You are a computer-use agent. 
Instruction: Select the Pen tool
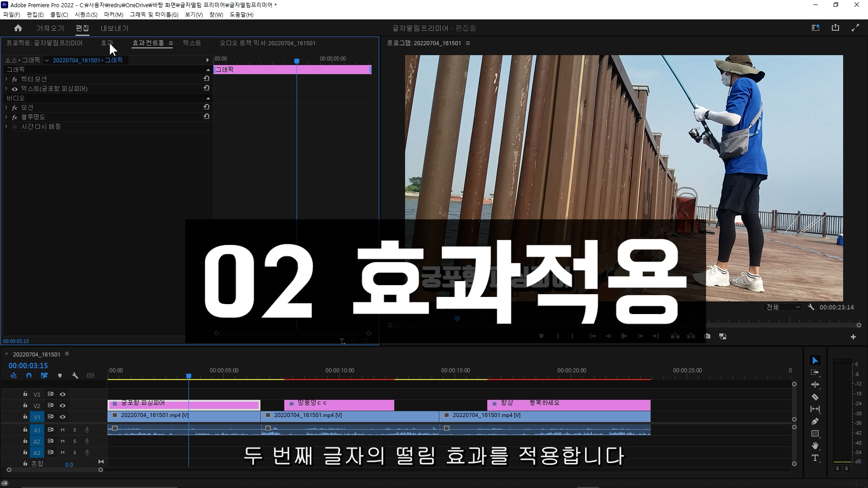pyautogui.click(x=815, y=421)
